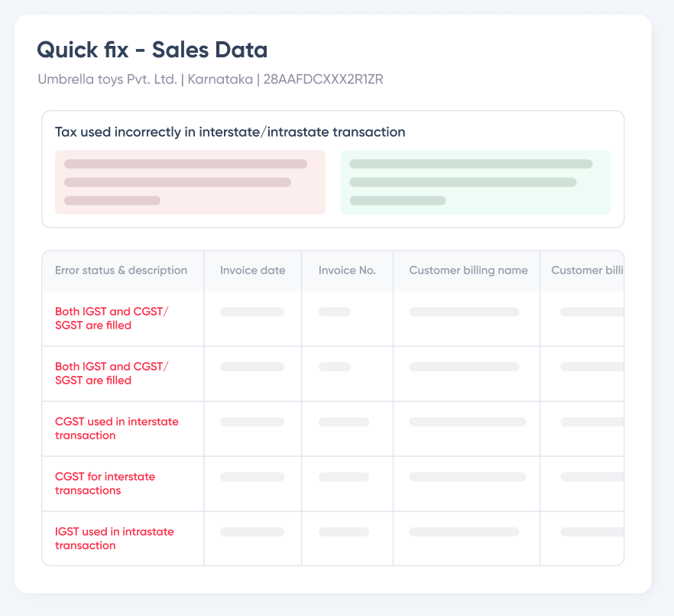Click the "Quick fix - Sales Data" title
This screenshot has height=616, width=674.
pyautogui.click(x=152, y=50)
